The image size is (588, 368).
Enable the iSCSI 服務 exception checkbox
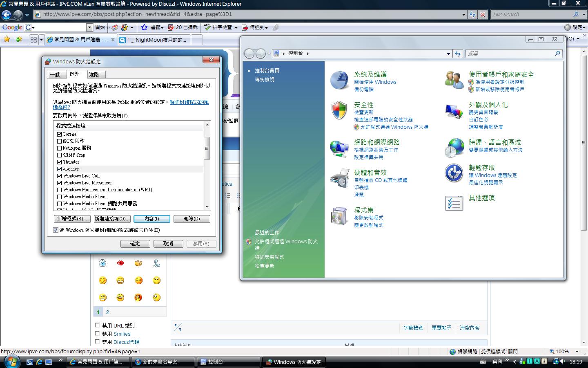tap(60, 141)
